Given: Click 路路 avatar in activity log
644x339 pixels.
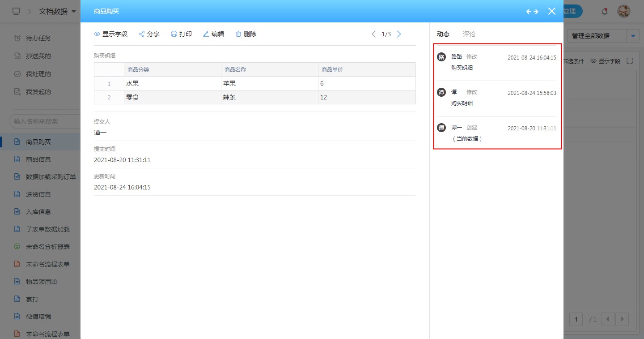Looking at the screenshot, I should pos(441,57).
